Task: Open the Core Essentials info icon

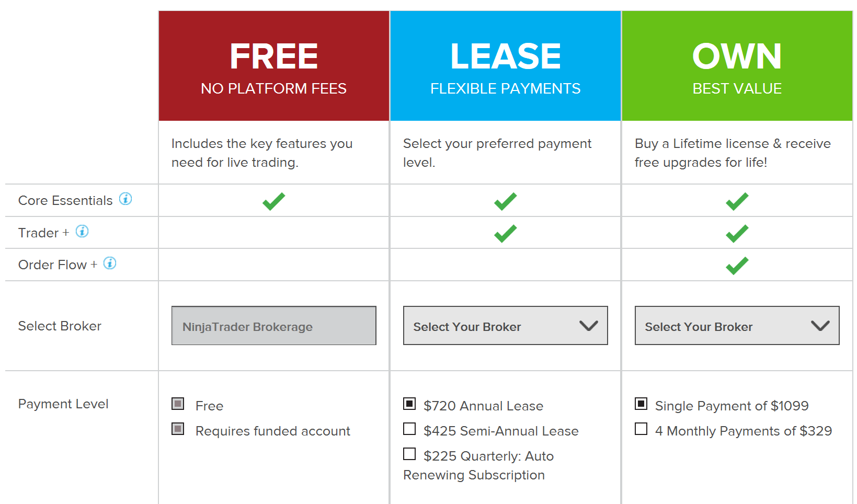Action: 125,199
